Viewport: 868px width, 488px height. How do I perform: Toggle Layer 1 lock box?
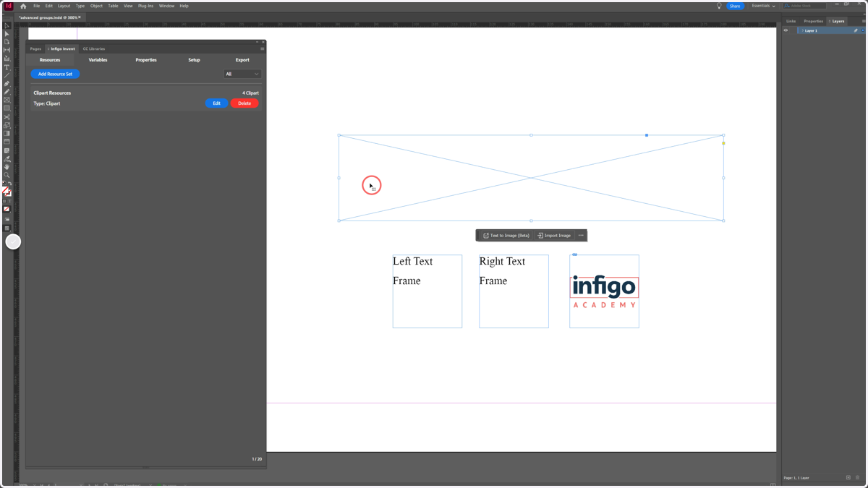793,30
